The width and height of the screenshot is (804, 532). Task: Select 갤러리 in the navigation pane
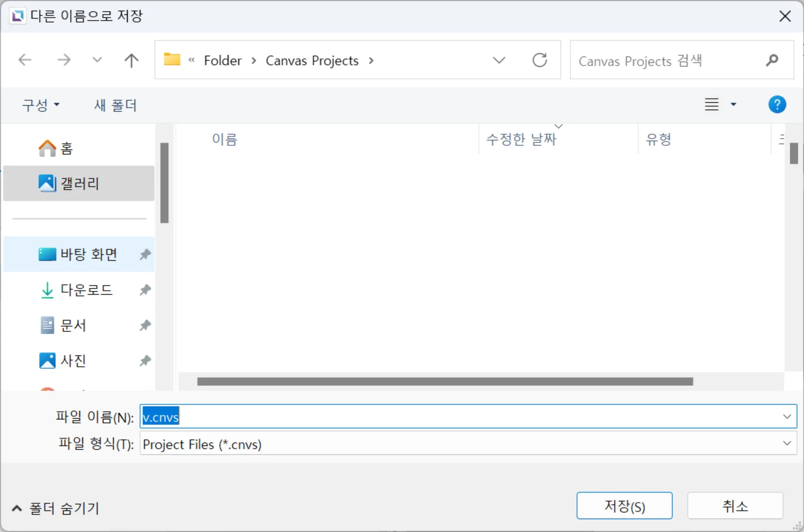click(x=79, y=184)
